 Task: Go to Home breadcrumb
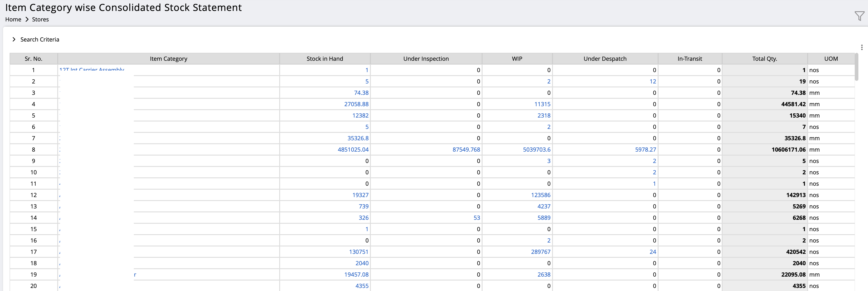coord(13,19)
